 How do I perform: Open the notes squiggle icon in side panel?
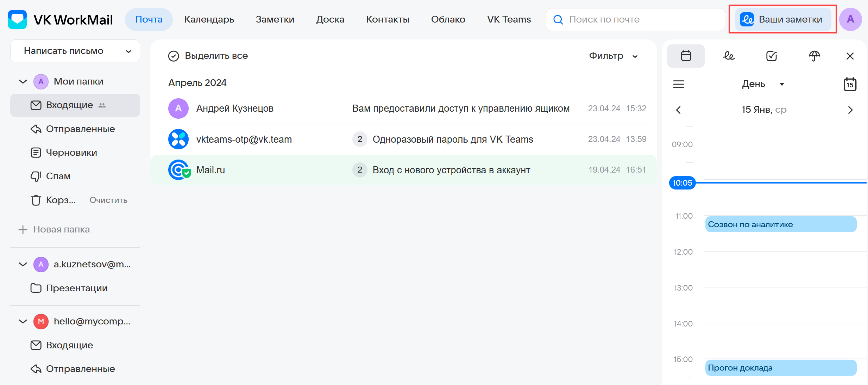click(729, 56)
